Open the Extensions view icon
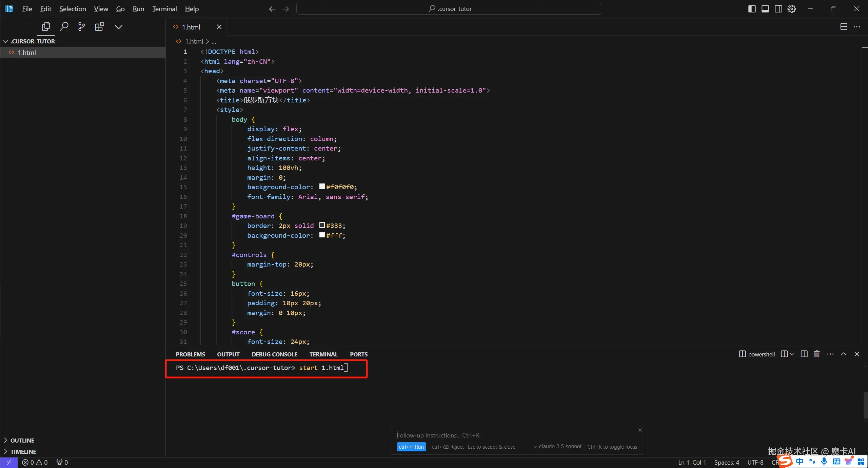 pyautogui.click(x=99, y=26)
